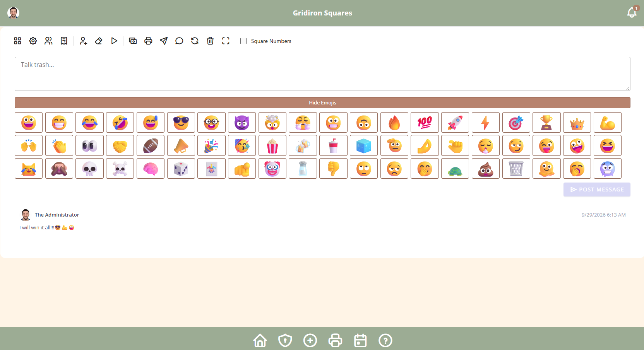Toggle the fullscreen brackets icon
Image resolution: width=644 pixels, height=350 pixels.
pos(226,41)
